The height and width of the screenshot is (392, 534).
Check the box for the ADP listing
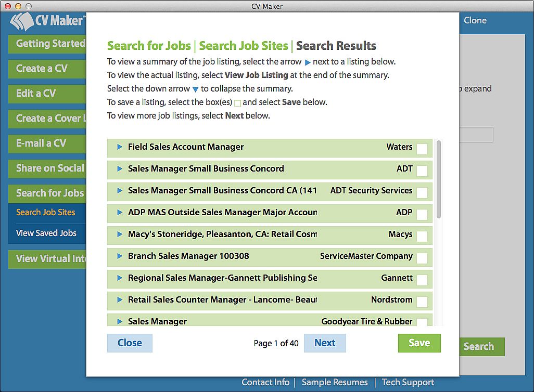(422, 214)
